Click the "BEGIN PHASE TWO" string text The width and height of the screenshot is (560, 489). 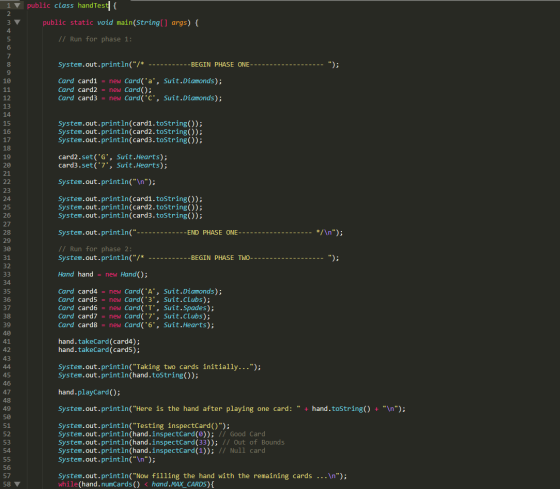tap(220, 258)
